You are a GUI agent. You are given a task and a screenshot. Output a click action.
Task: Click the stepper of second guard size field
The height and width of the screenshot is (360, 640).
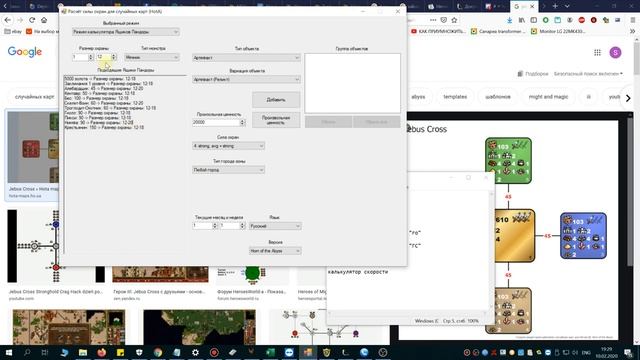pos(114,57)
